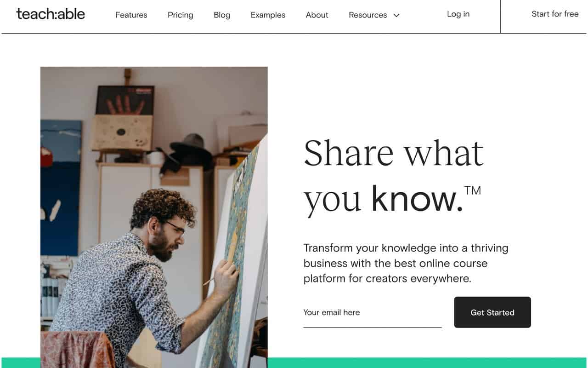Click the chevron arrow beside Resources
Viewport: 588px width, 368px height.
click(x=396, y=15)
